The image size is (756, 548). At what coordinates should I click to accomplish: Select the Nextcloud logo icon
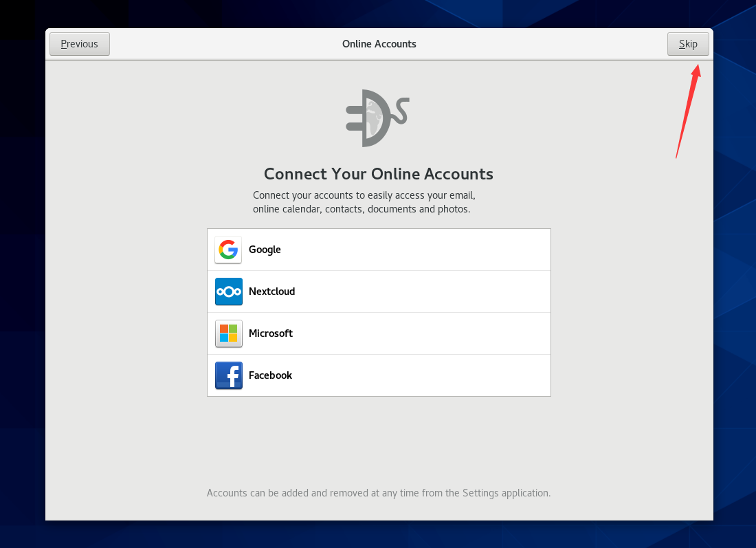[229, 292]
